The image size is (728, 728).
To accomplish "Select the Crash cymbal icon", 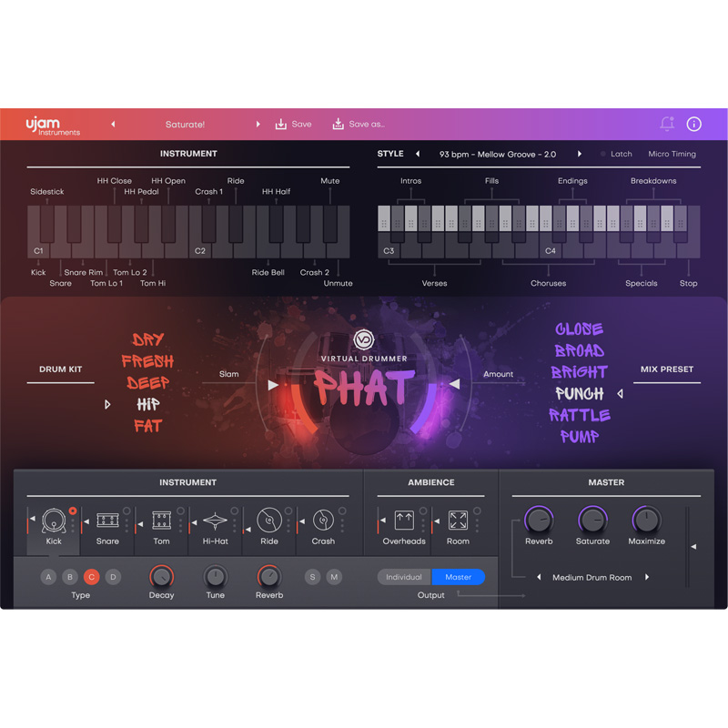I will click(x=323, y=520).
